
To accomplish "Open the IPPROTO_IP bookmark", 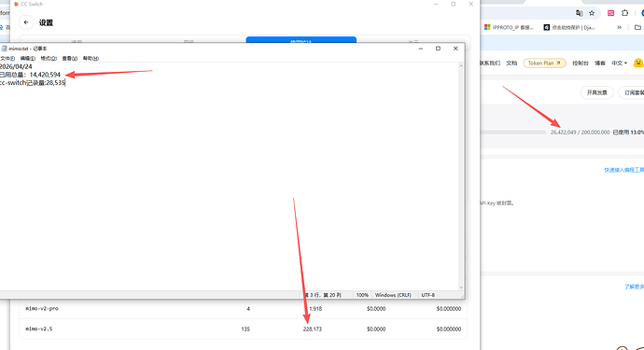I will 509,27.
